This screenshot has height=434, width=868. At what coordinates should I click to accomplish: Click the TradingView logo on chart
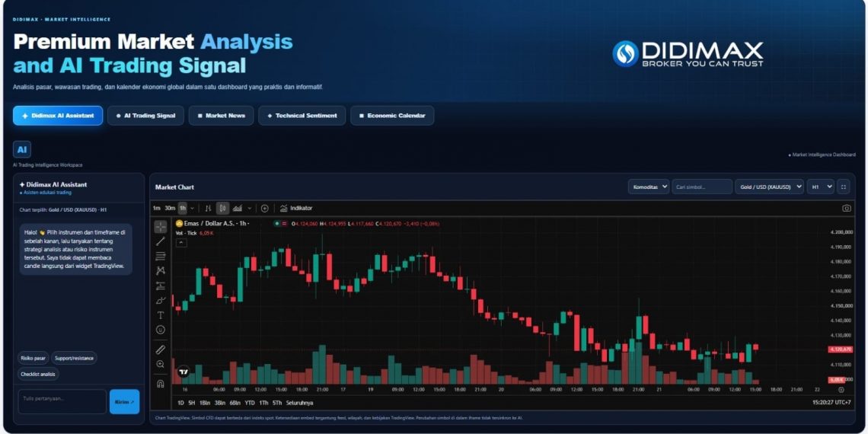[183, 372]
